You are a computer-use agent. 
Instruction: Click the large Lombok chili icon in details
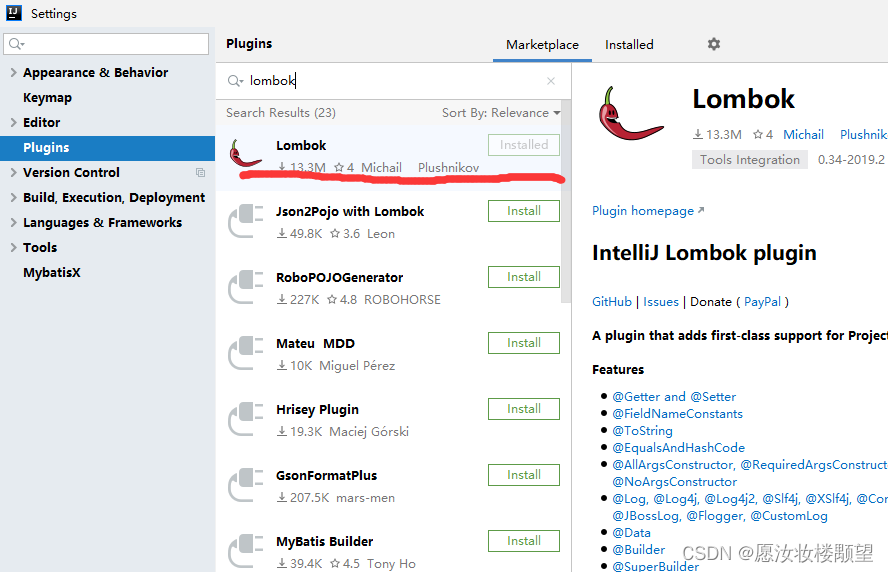(630, 113)
